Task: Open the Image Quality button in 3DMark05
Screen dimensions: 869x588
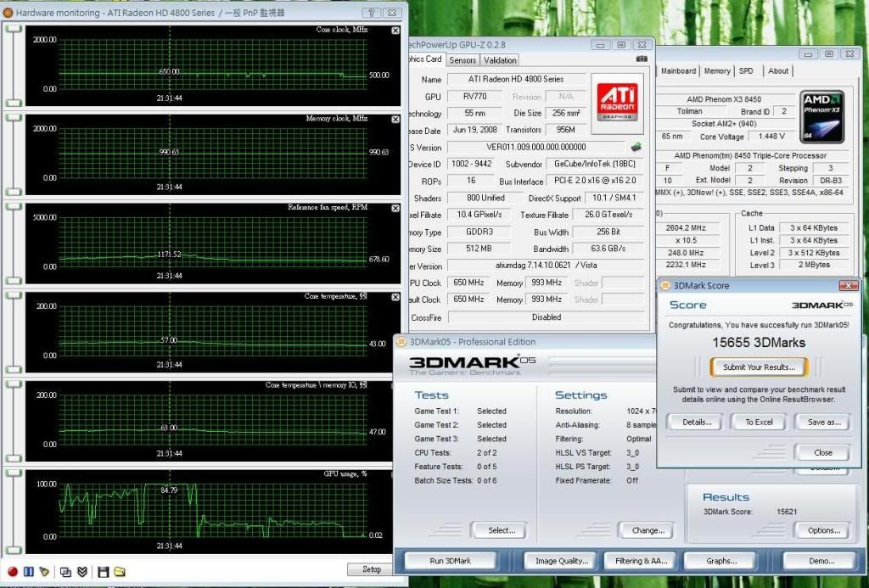Action: pyautogui.click(x=562, y=561)
